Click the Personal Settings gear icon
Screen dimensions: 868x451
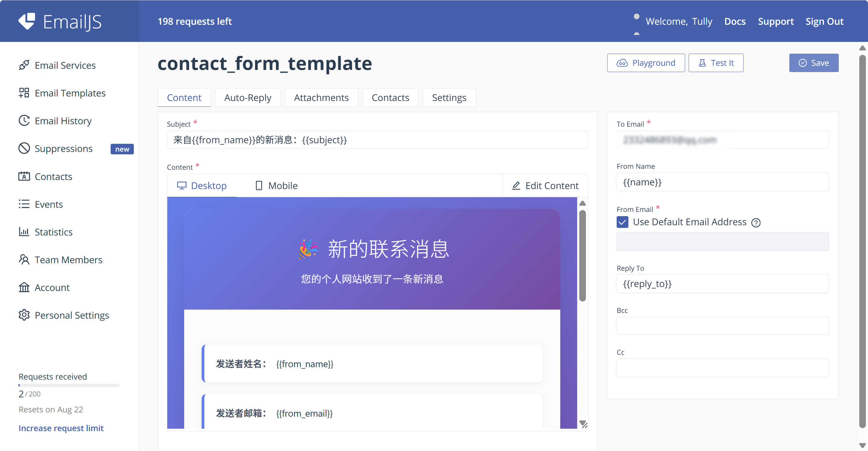[x=24, y=315]
